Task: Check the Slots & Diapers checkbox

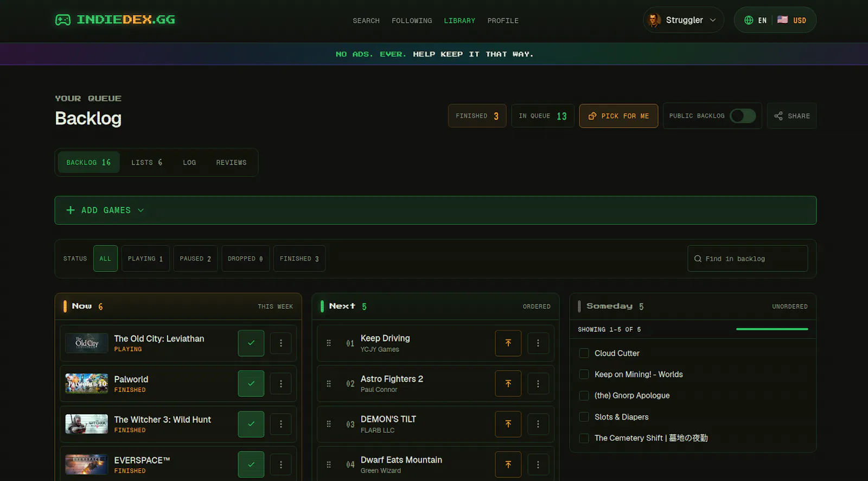Action: pyautogui.click(x=584, y=417)
